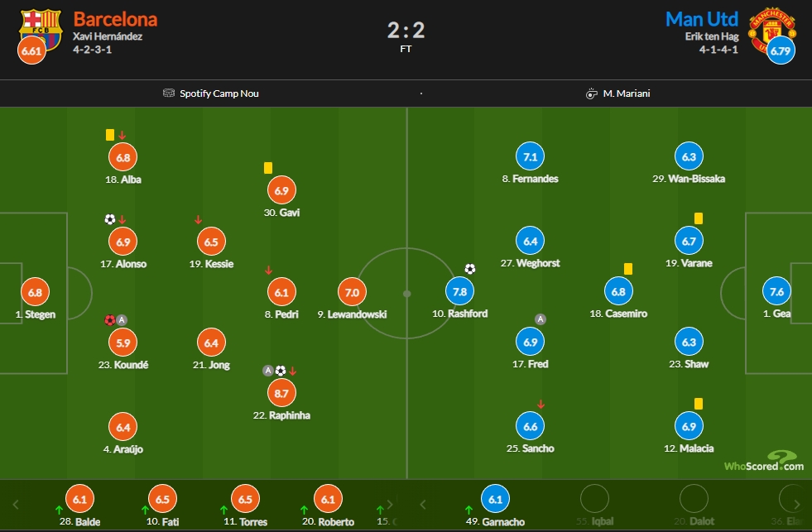The width and height of the screenshot is (812, 532).
Task: Open the Barcelona team name link
Action: point(115,19)
